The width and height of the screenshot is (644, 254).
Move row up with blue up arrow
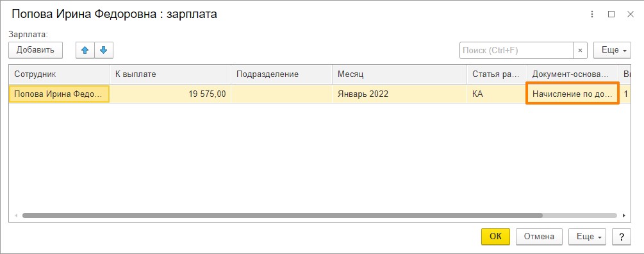85,50
